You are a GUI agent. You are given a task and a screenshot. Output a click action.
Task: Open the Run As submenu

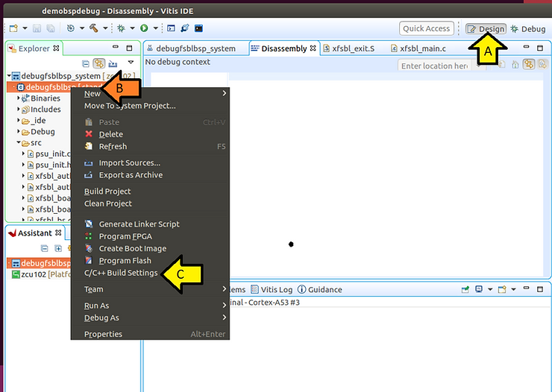pyautogui.click(x=151, y=306)
